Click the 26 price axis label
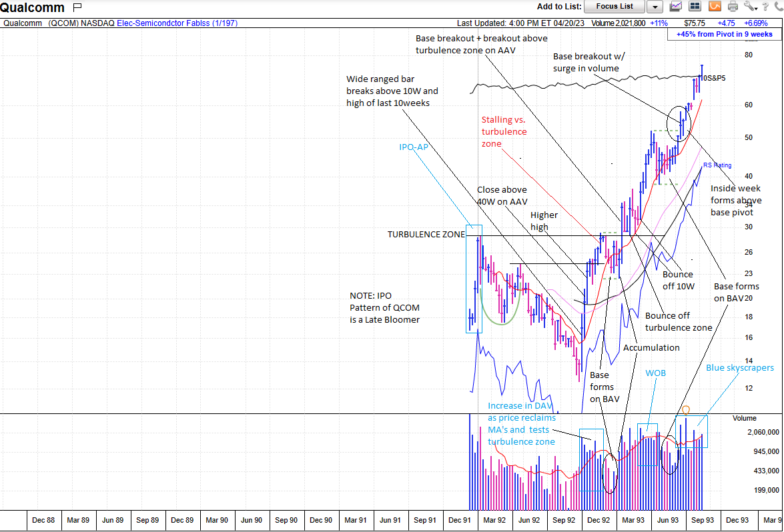This screenshot has height=532, width=784. click(x=749, y=252)
